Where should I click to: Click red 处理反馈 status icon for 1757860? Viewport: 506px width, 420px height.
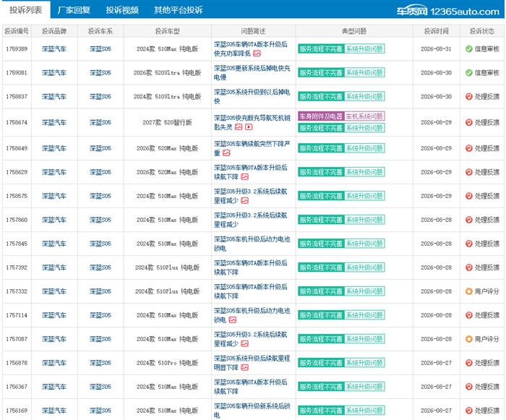click(469, 220)
